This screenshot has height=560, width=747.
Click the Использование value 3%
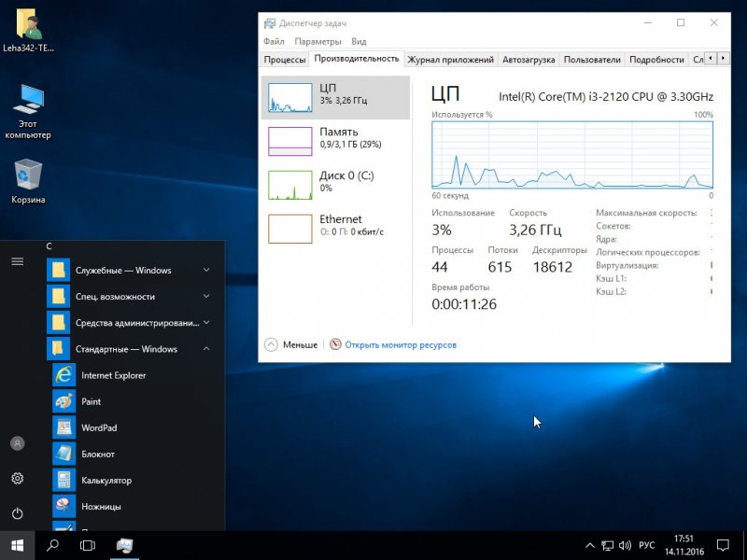tap(442, 230)
